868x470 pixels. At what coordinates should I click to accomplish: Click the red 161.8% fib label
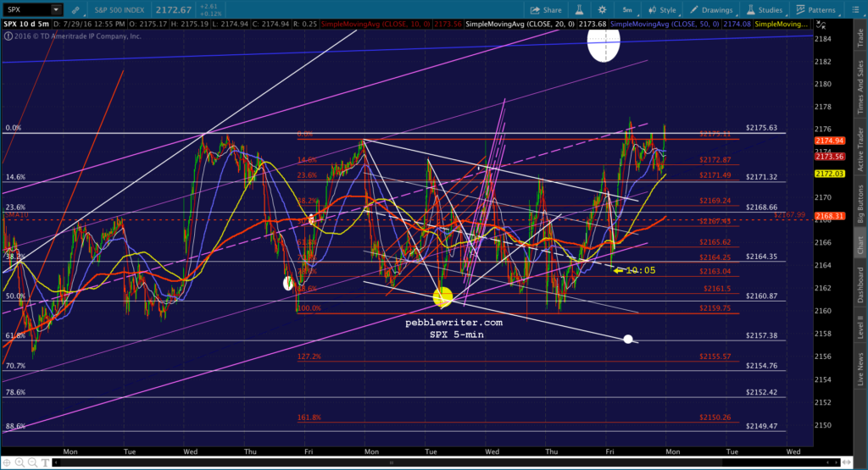(x=309, y=417)
